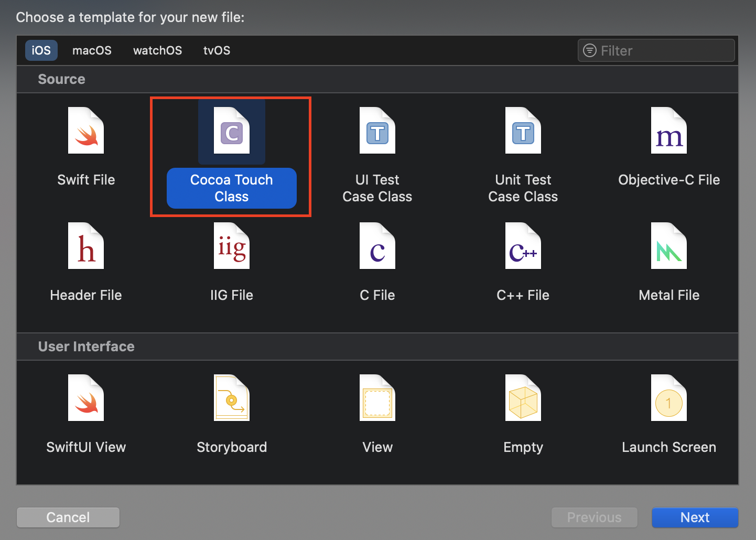Click the "Cocoa Touch Class" label

pyautogui.click(x=232, y=188)
